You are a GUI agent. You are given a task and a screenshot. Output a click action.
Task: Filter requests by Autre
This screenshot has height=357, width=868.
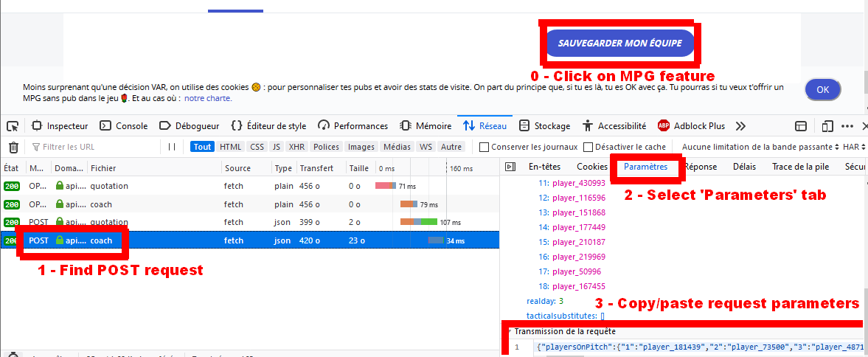451,148
